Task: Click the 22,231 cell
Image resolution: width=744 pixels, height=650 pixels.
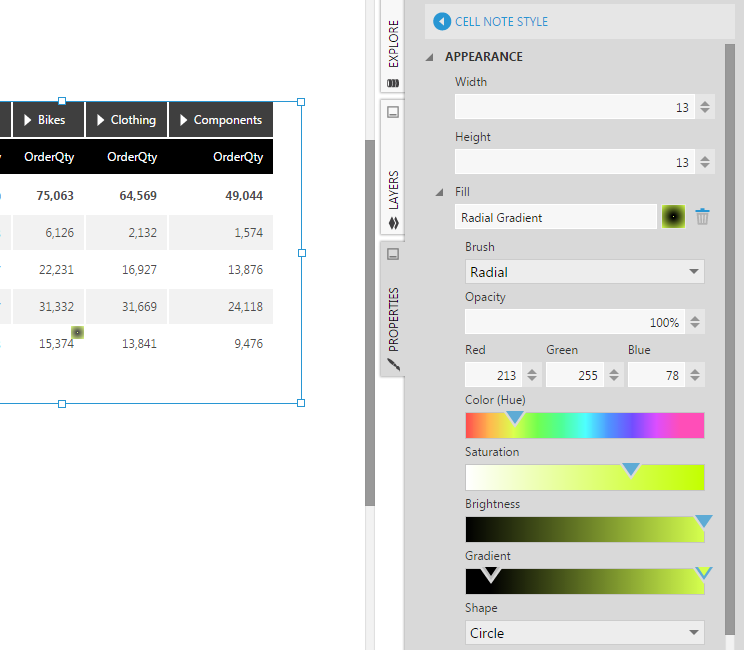Action: tap(56, 269)
